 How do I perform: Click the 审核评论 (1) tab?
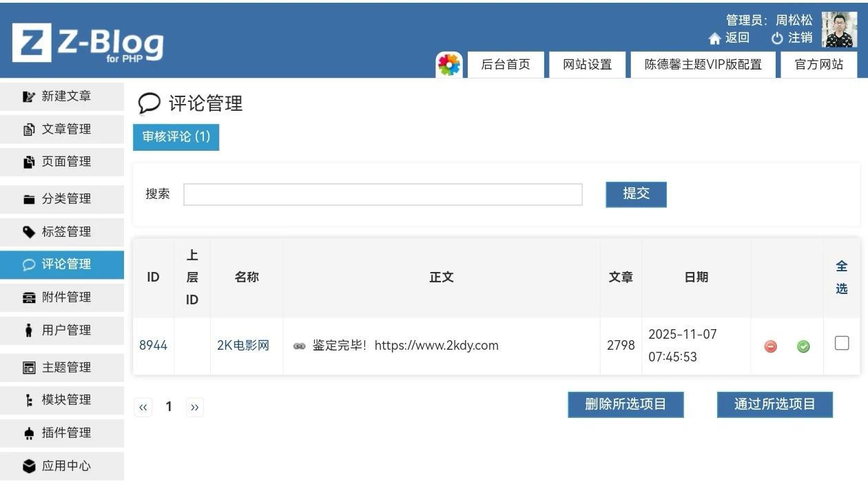tap(176, 137)
